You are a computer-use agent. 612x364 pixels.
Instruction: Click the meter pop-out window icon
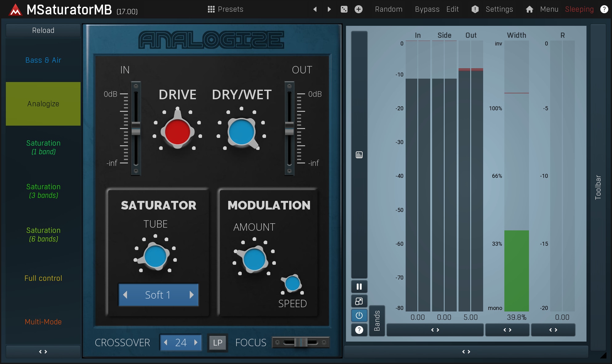(x=359, y=301)
